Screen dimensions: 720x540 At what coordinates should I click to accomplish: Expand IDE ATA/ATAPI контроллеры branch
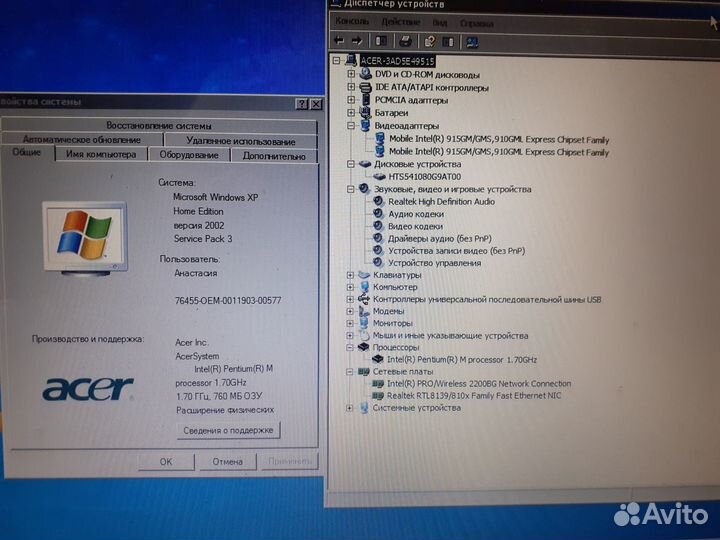[351, 87]
